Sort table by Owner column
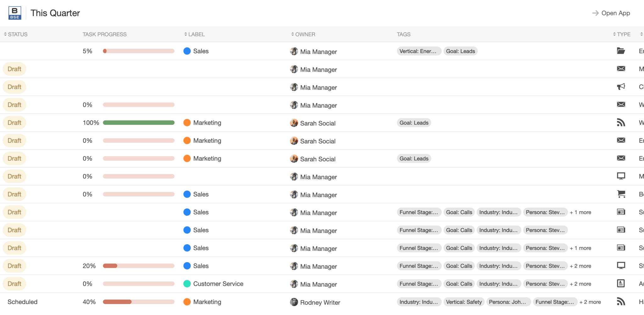This screenshot has height=315, width=644. pyautogui.click(x=303, y=34)
